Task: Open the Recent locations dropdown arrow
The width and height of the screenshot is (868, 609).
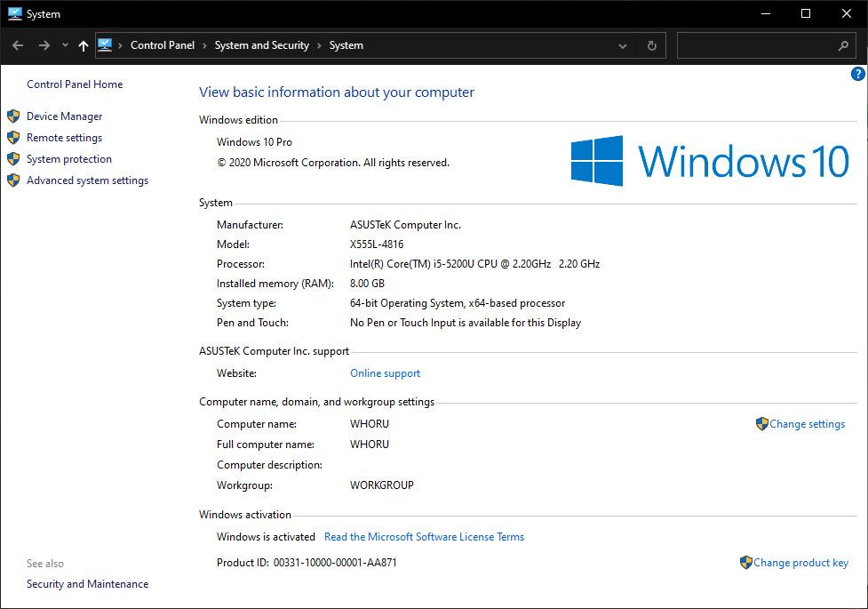Action: click(x=65, y=45)
